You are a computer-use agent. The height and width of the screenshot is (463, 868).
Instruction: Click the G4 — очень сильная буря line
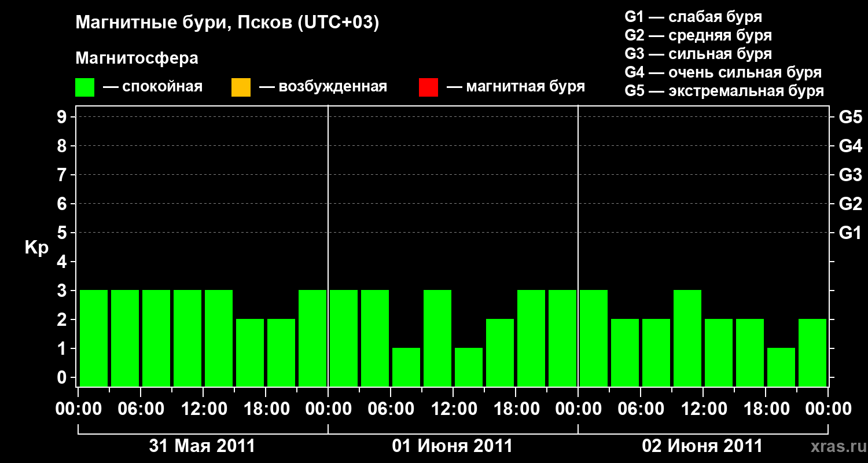click(x=723, y=72)
